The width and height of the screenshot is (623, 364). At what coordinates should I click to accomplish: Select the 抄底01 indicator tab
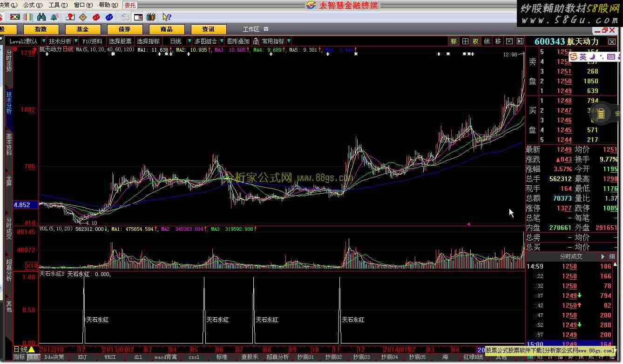pyautogui.click(x=305, y=357)
